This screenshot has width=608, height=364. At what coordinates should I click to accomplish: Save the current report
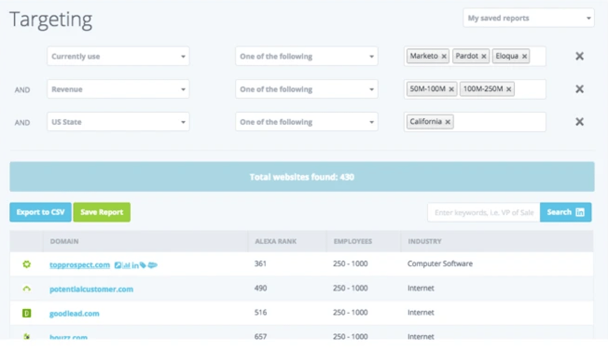[x=102, y=212]
